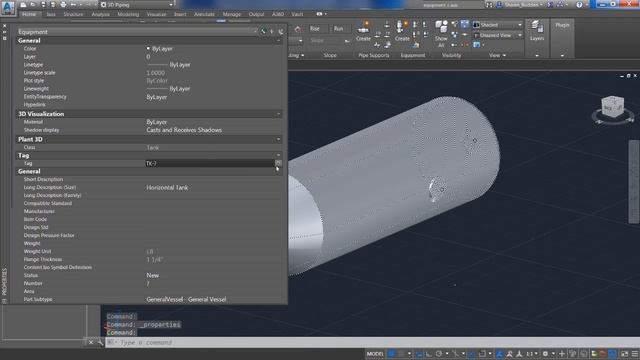Open the Unsaved View dropdown

pos(498,36)
